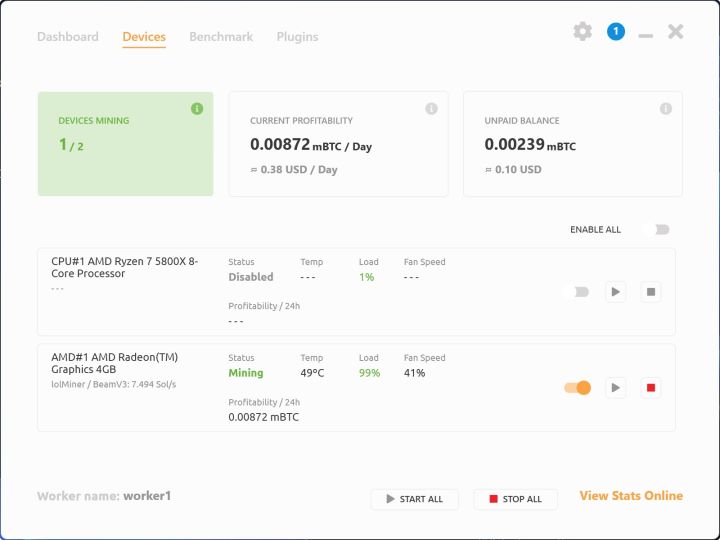This screenshot has width=720, height=540.
Task: Disable the AMD#1 Radeon device toggle
Action: pos(578,388)
